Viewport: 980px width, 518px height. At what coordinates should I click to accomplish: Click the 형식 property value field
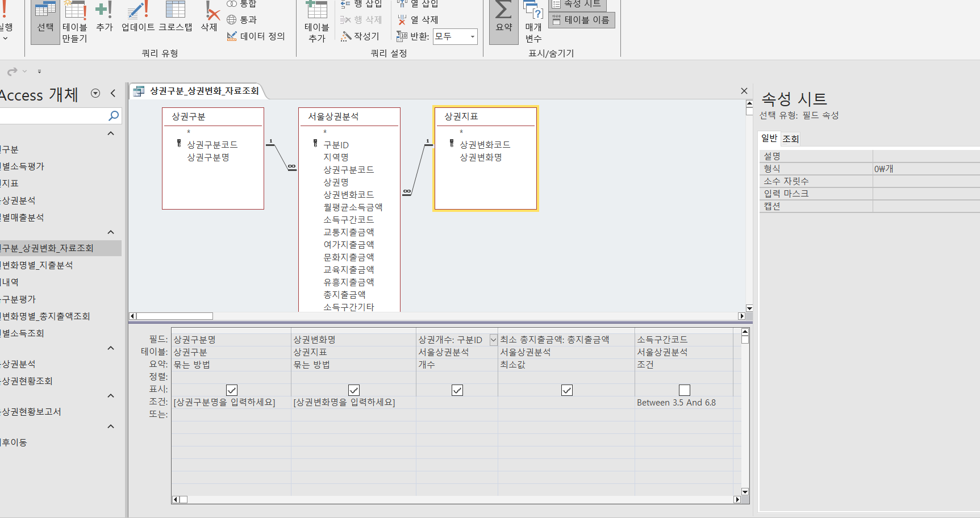pos(925,169)
